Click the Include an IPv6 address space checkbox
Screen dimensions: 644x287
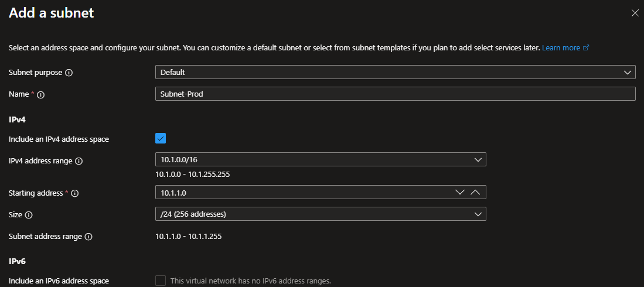coord(161,281)
